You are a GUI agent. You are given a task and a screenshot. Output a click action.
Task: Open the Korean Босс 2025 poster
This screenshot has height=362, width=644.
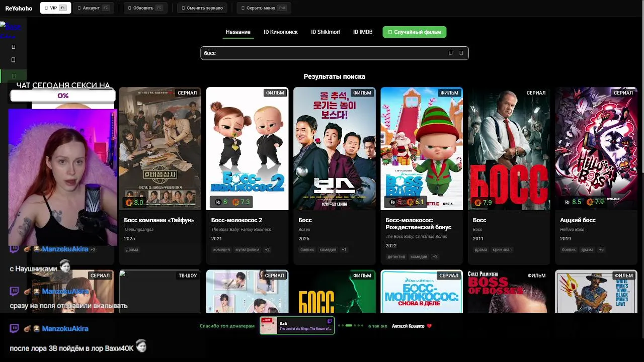coord(335,148)
